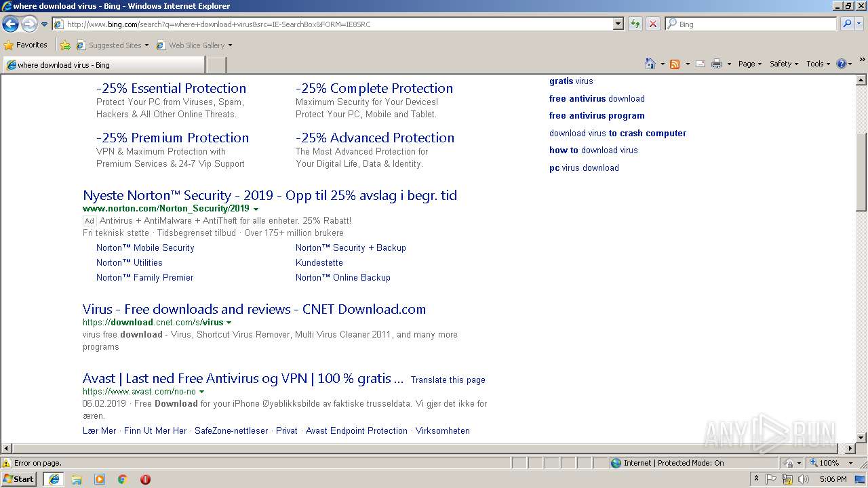Open Suggested Sites on the favorites bar

pyautogui.click(x=113, y=45)
